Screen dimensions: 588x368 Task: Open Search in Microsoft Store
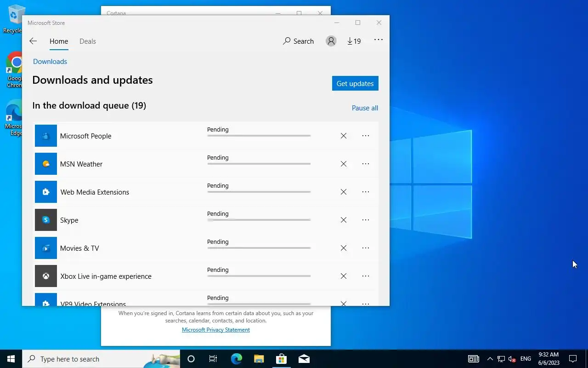[298, 41]
